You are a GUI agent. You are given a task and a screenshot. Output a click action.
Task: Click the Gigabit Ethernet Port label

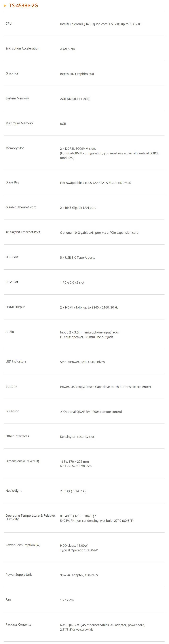coord(20,207)
